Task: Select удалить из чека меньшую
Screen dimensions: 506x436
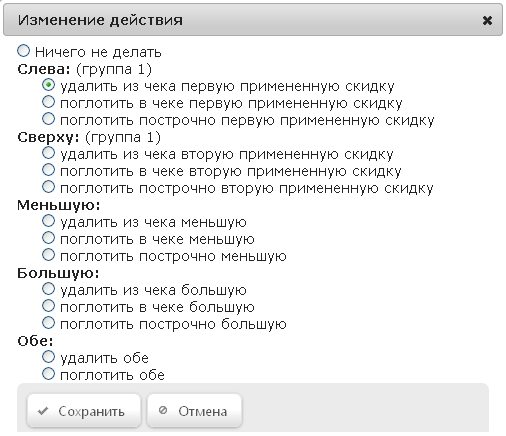Action: [x=48, y=221]
